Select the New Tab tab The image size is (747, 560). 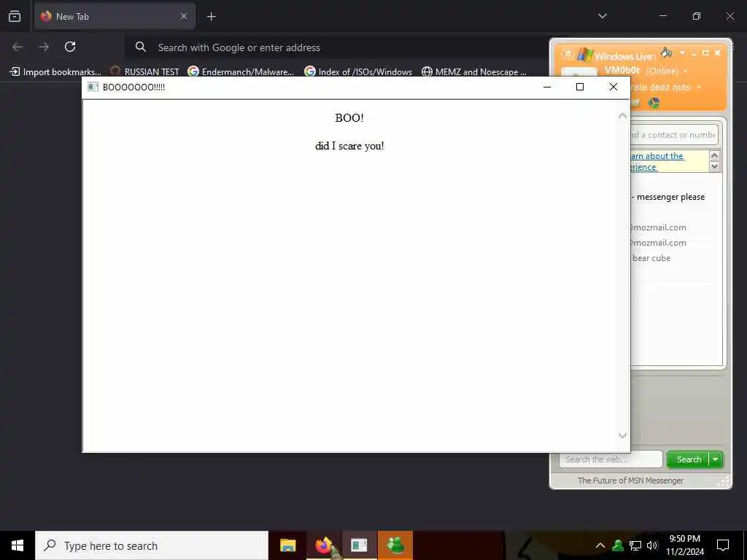(x=115, y=16)
